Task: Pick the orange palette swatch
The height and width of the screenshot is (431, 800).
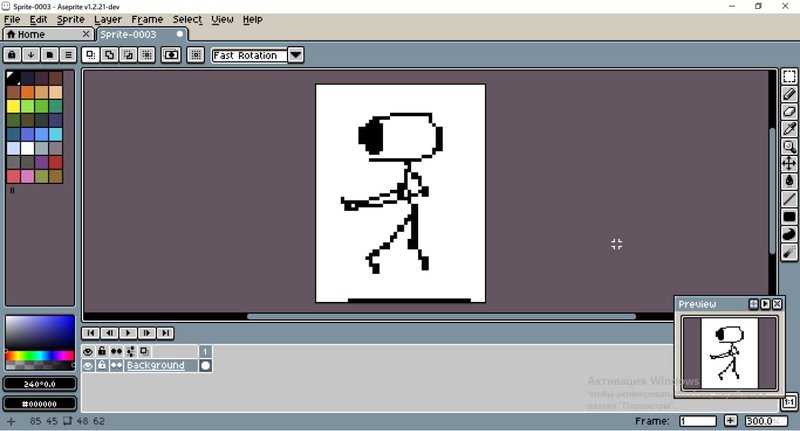Action: [28, 92]
